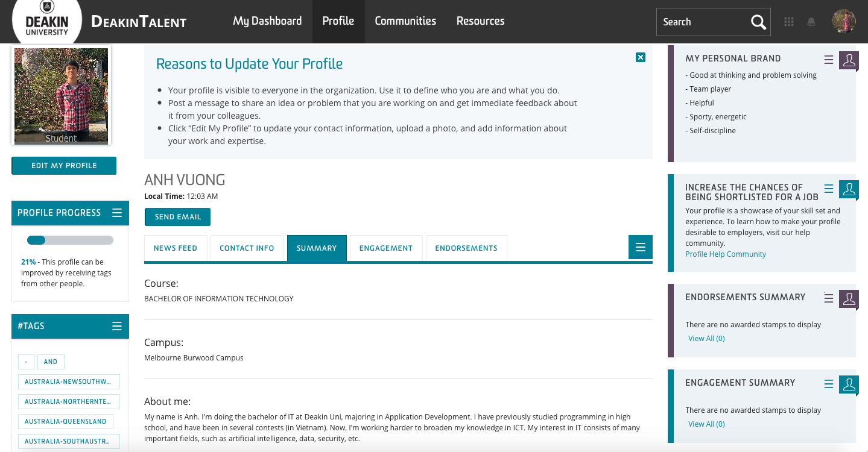The width and height of the screenshot is (868, 452).
Task: Click View All under Engagement Summary
Action: tap(706, 424)
